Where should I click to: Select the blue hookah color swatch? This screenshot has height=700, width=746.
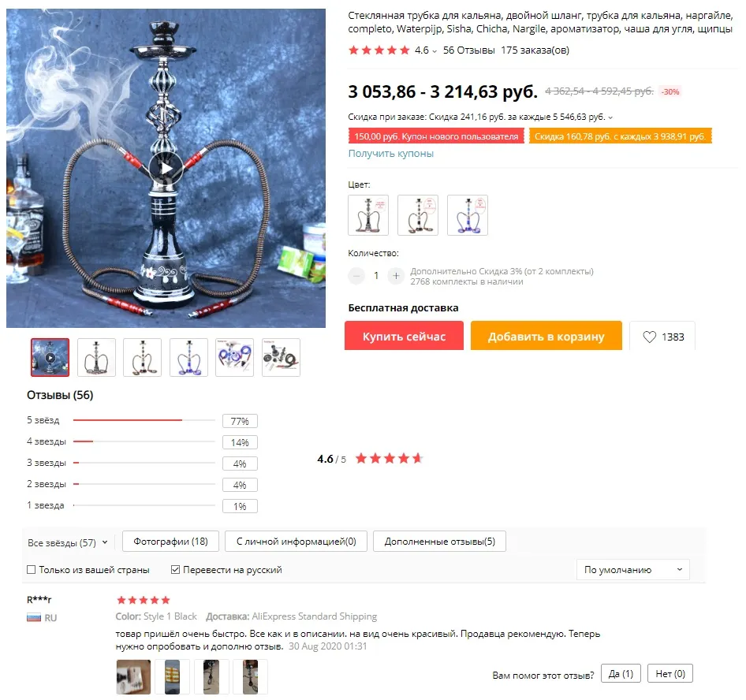pos(467,215)
